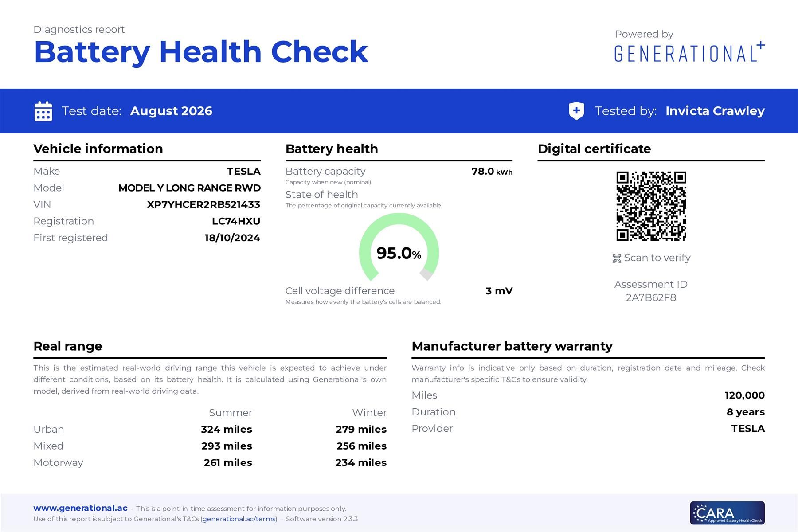
Task: Click the CARA Approved Battery Health Check badge
Action: click(x=727, y=513)
